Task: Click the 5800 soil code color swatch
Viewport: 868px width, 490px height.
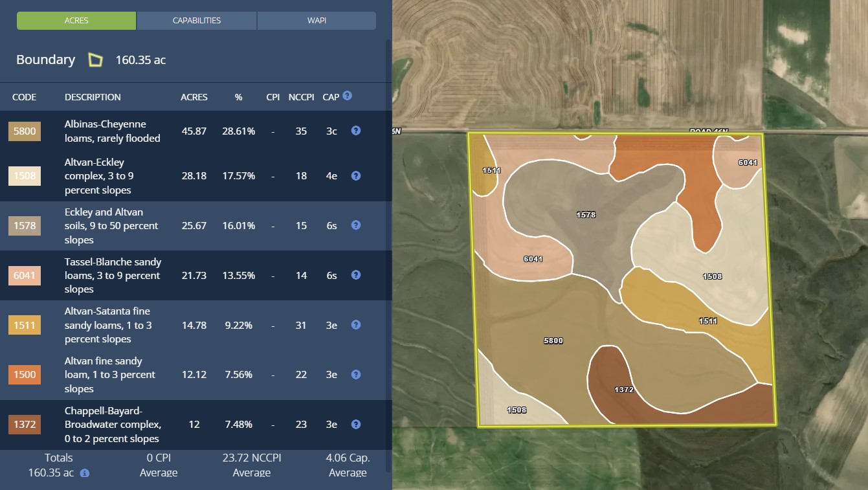Action: click(x=25, y=131)
